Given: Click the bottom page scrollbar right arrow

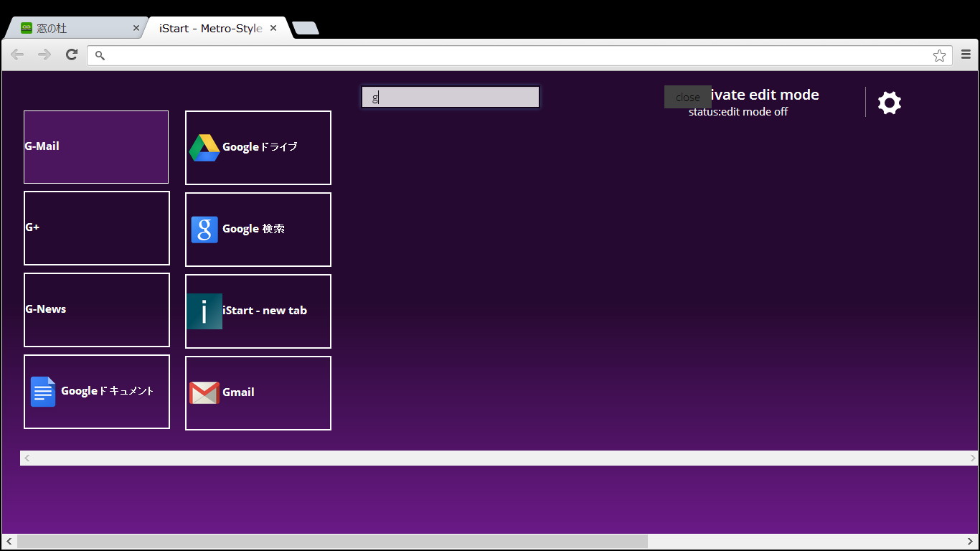Looking at the screenshot, I should click(x=971, y=541).
